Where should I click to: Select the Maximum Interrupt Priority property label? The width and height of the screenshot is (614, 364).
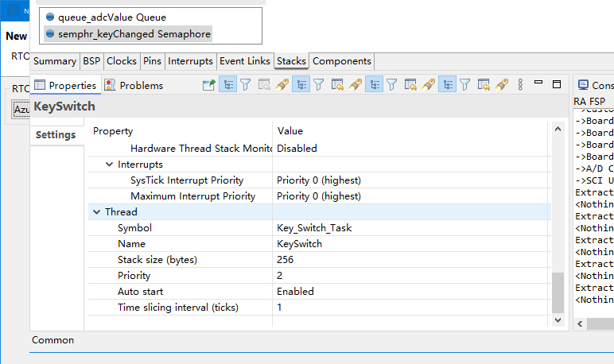pos(192,196)
